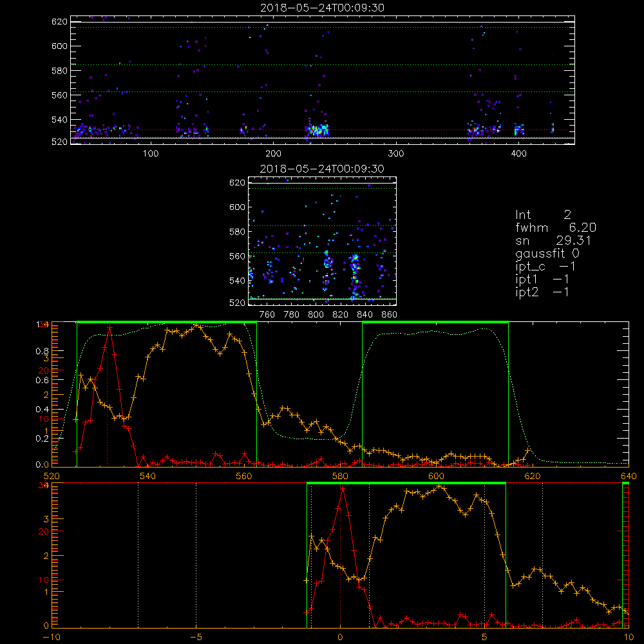Click x-axis label 300 of top plot
The image size is (644, 644).
[396, 154]
